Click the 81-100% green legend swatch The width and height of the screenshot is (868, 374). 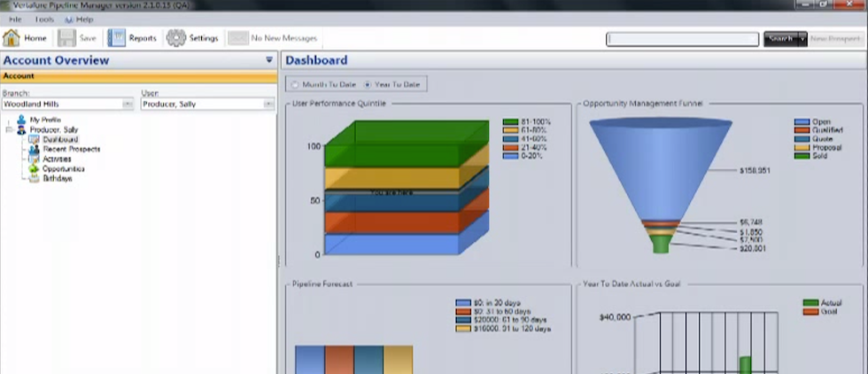pos(510,122)
